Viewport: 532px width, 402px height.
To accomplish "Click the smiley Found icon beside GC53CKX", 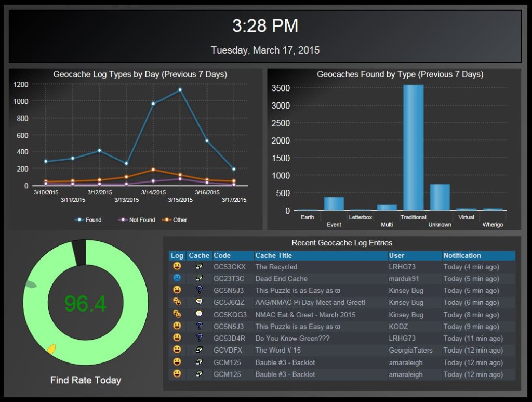I will pos(177,267).
